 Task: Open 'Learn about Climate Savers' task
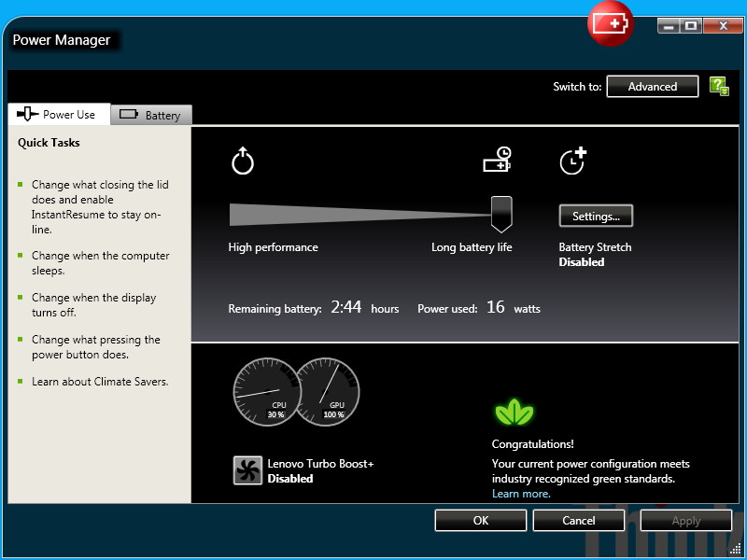[100, 382]
